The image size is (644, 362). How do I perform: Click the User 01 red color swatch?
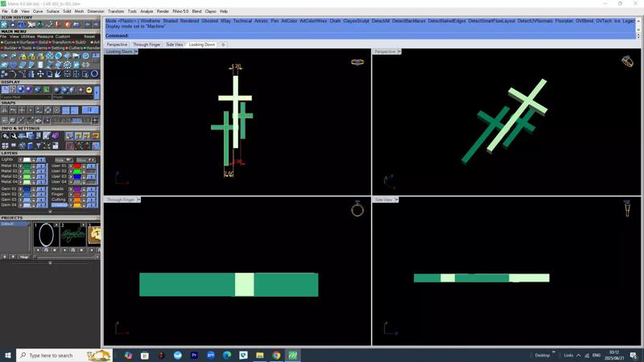coord(77,166)
